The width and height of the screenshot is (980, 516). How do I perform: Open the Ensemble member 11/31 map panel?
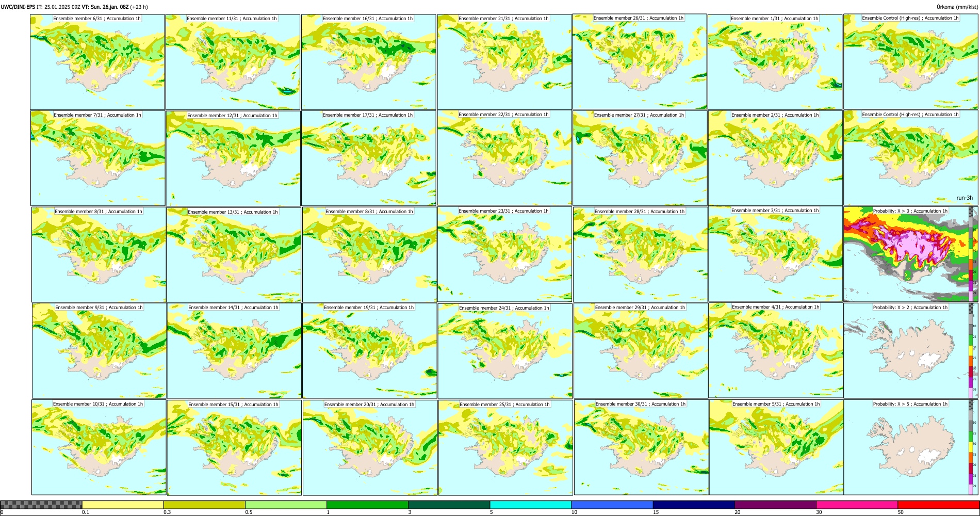(x=233, y=61)
